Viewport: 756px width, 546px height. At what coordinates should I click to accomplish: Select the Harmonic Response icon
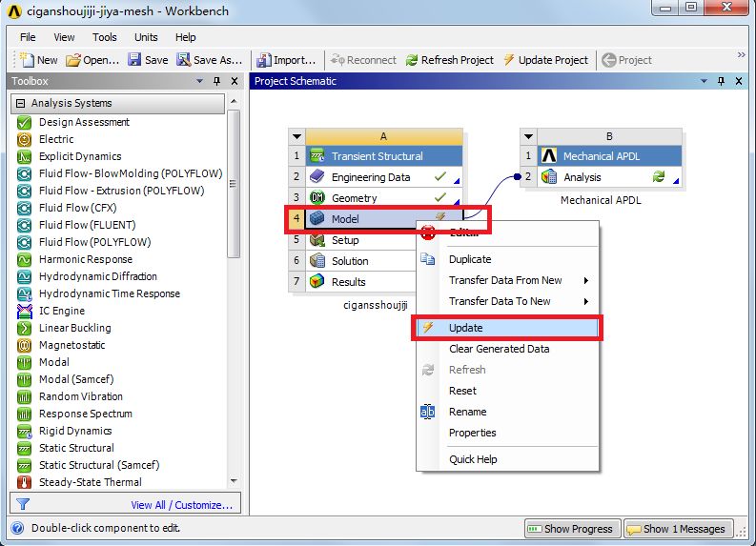pos(24,260)
